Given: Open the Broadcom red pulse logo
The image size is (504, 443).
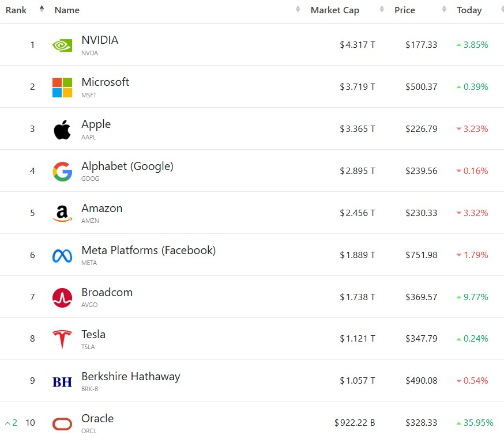Looking at the screenshot, I should point(62,298).
